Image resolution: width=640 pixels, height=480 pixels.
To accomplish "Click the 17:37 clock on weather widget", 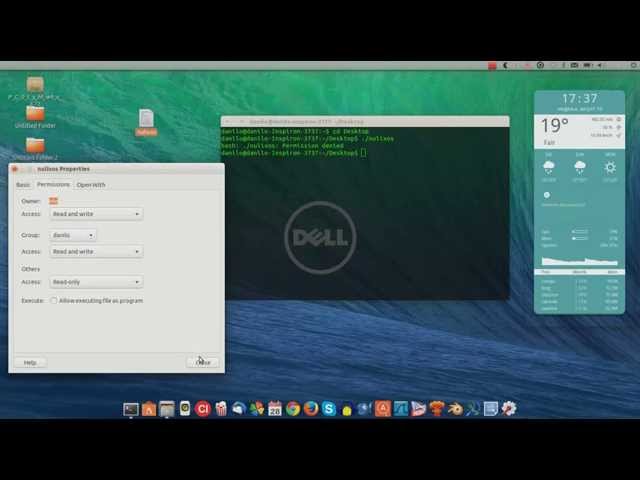I will (579, 98).
